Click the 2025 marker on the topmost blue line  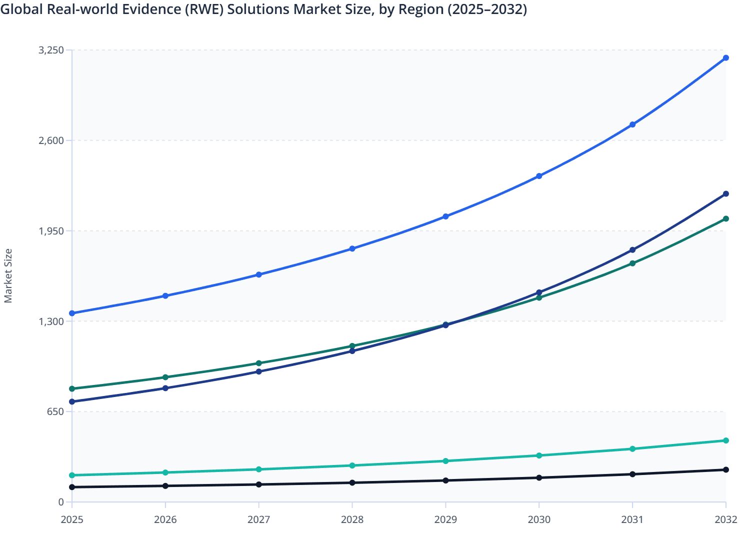pos(71,313)
